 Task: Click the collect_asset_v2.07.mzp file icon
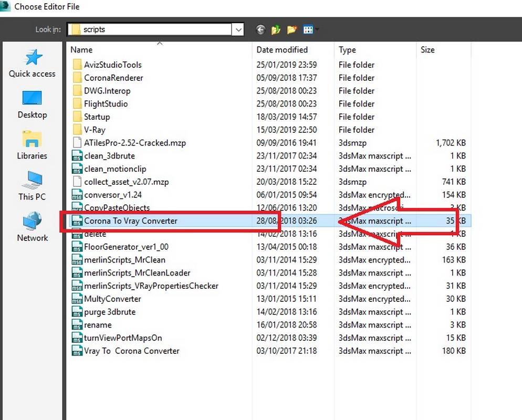pos(77,181)
